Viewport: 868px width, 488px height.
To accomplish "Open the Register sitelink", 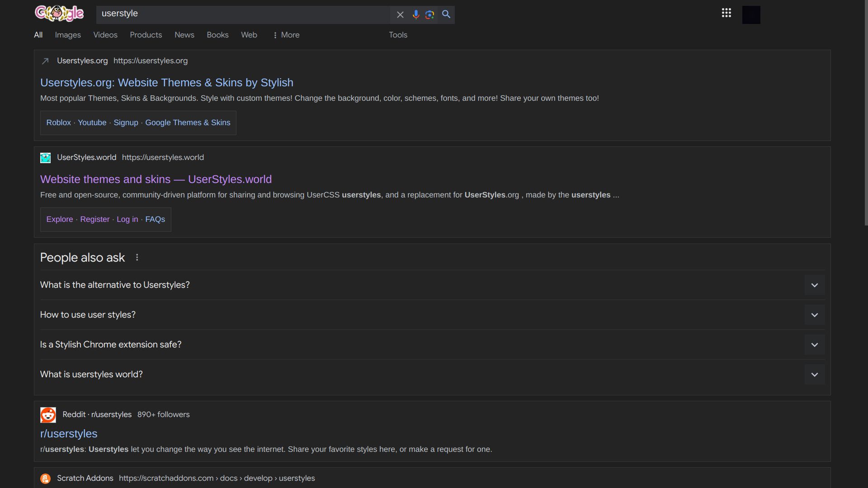I will click(95, 219).
